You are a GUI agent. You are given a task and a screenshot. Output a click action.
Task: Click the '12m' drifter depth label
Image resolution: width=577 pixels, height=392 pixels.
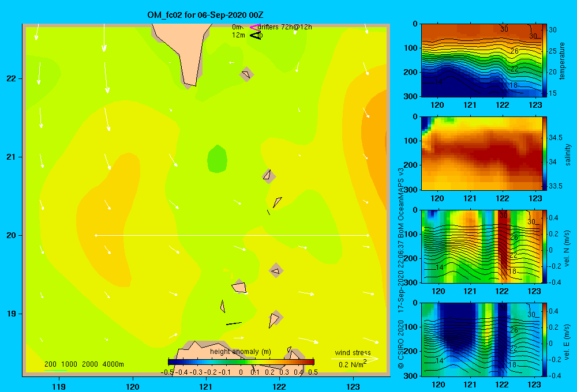click(238, 35)
